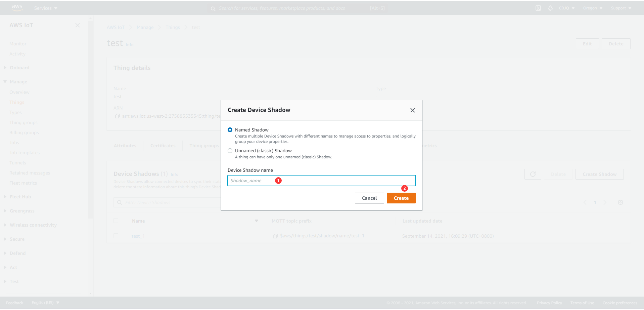Open Billing groups in the sidebar
The image size is (644, 310).
(24, 132)
